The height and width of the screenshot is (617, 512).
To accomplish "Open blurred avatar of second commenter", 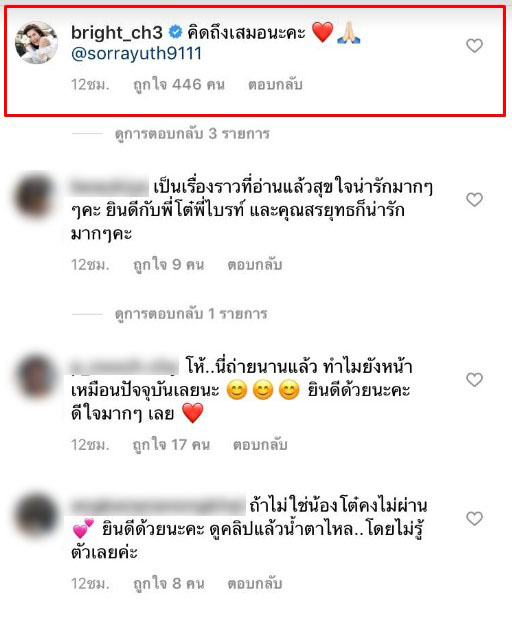I will pos(35,196).
